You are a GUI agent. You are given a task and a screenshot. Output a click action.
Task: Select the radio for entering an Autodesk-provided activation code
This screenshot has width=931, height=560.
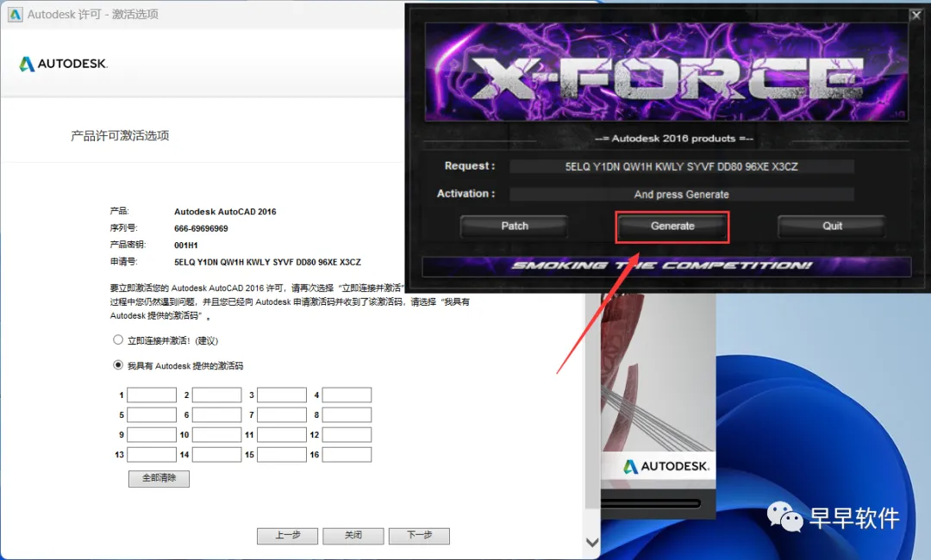(x=118, y=364)
